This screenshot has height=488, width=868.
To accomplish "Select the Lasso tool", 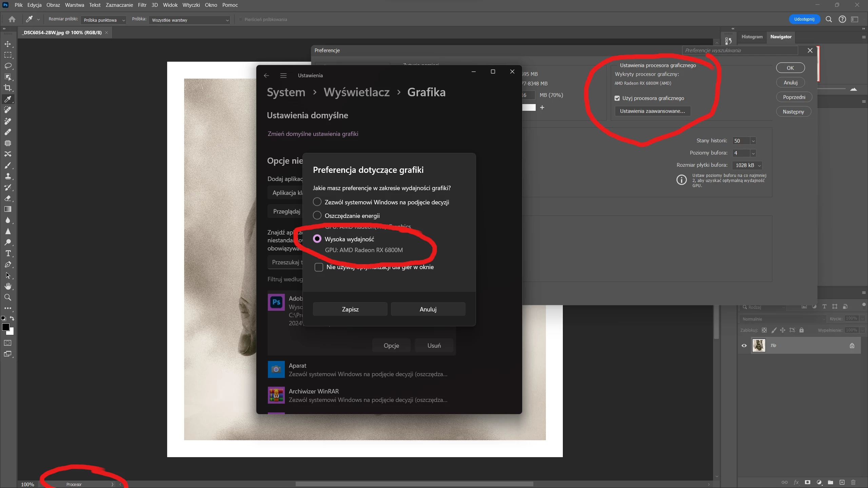I will [8, 66].
